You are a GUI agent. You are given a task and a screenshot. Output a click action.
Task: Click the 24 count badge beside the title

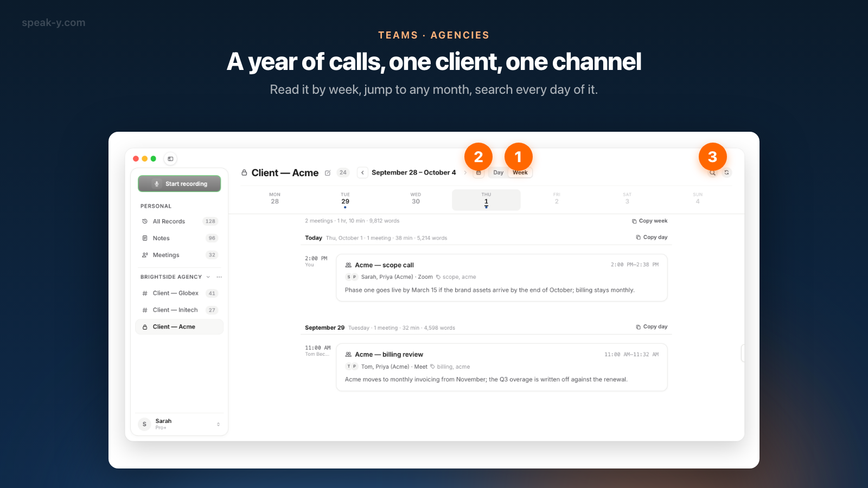coord(343,172)
